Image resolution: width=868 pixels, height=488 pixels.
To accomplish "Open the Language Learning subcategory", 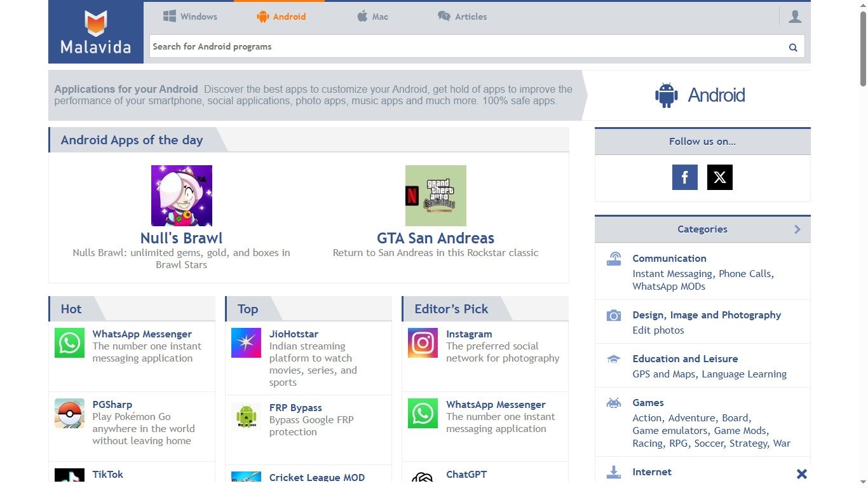I will (x=744, y=374).
